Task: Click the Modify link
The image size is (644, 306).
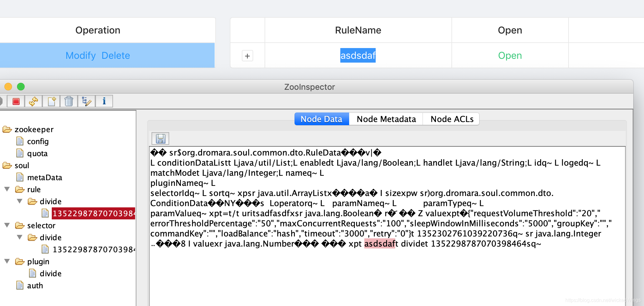Action: (x=80, y=56)
